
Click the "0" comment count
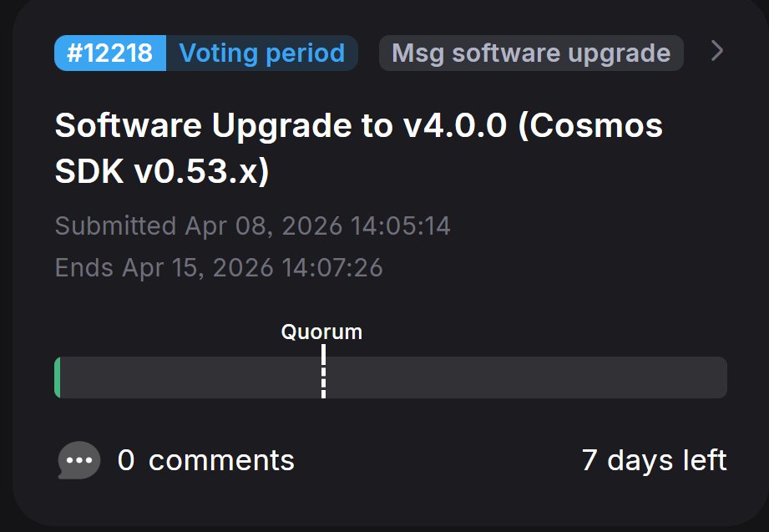click(x=126, y=460)
